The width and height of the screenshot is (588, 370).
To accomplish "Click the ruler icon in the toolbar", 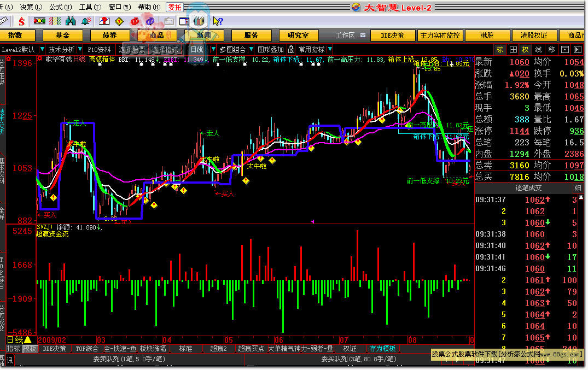I will pyautogui.click(x=4, y=21).
